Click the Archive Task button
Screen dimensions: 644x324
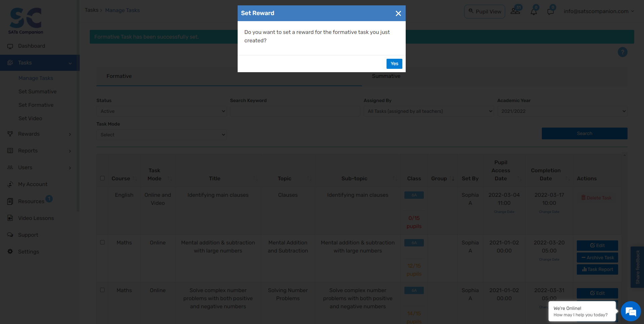click(597, 258)
